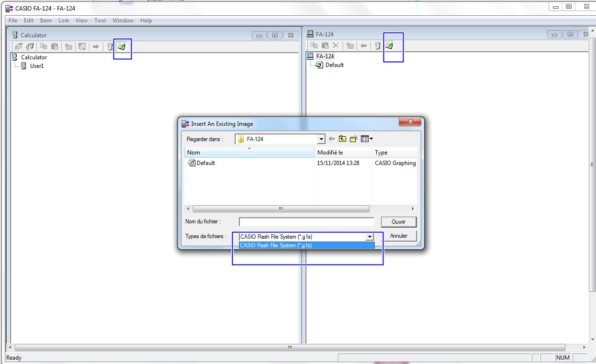
Task: Click the NUM indicator in status bar
Action: (563, 358)
